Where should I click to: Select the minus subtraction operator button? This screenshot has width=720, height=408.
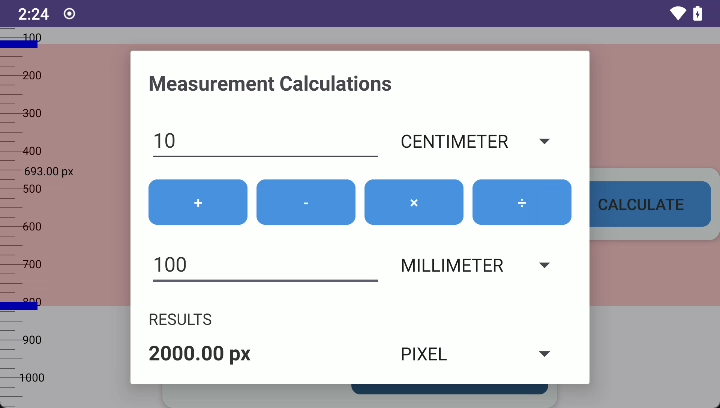[306, 202]
